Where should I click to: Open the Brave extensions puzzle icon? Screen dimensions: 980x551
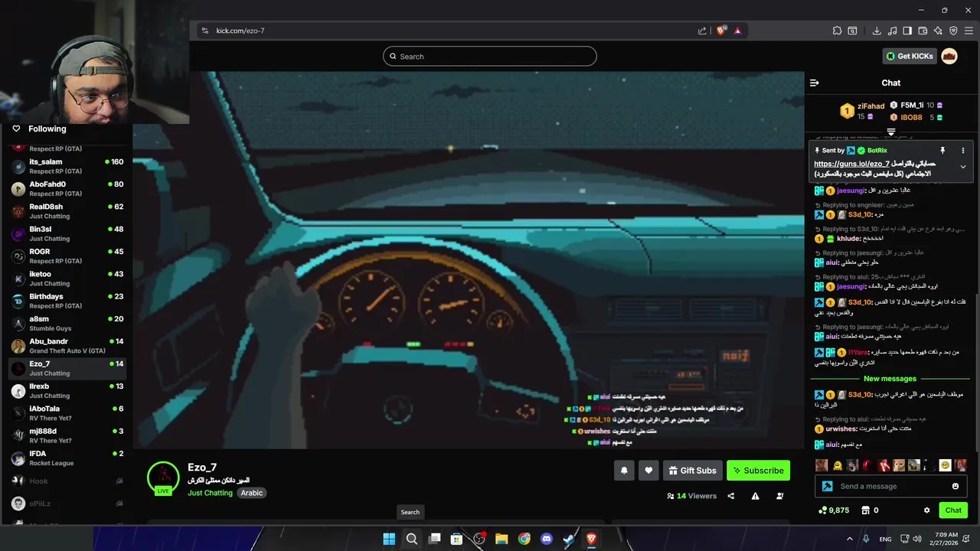click(838, 31)
